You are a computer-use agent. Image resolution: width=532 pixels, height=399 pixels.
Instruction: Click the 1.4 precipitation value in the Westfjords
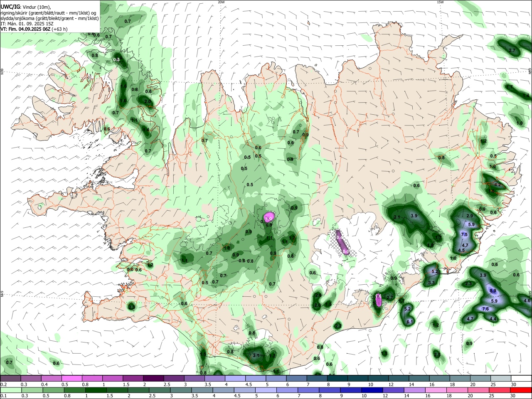click(145, 129)
